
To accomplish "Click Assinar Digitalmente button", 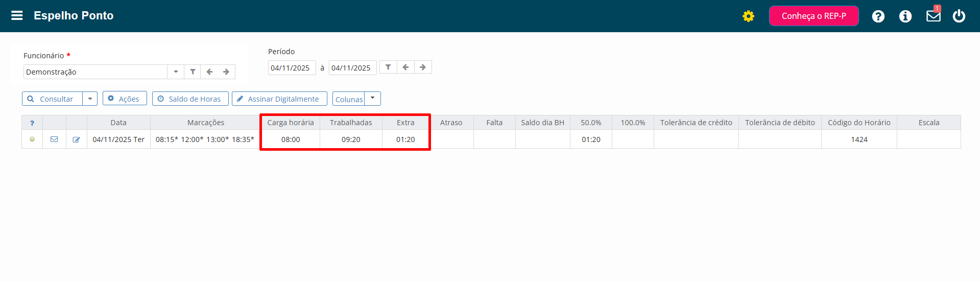I will (x=279, y=99).
